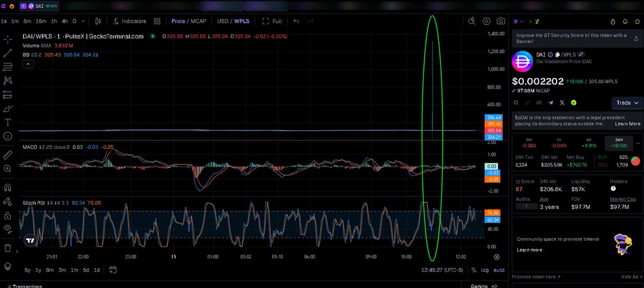The height and width of the screenshot is (288, 644).
Task: Toggle magnet mode for drawings
Action: pyautogui.click(x=8, y=188)
